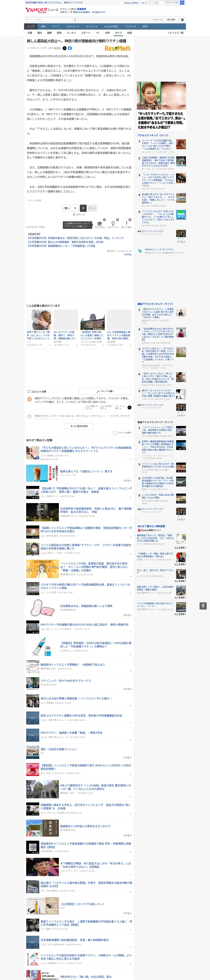Click 記事に関する報告 report icon link
Viewport: 210px width, 980px height.
(x=36, y=227)
